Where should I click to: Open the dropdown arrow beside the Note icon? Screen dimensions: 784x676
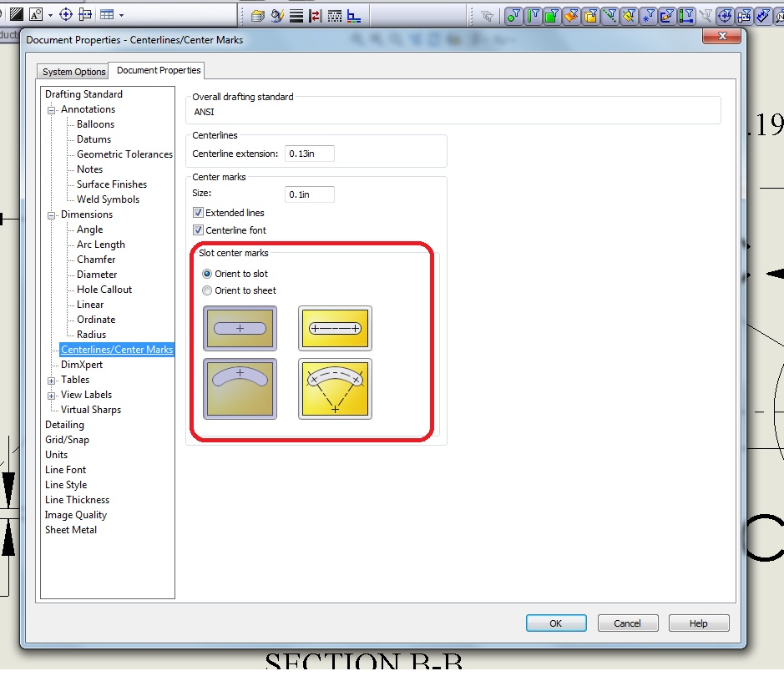click(x=50, y=16)
